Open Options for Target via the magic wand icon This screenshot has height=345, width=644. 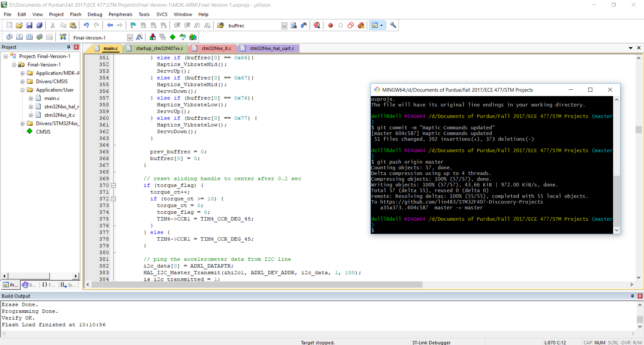140,37
